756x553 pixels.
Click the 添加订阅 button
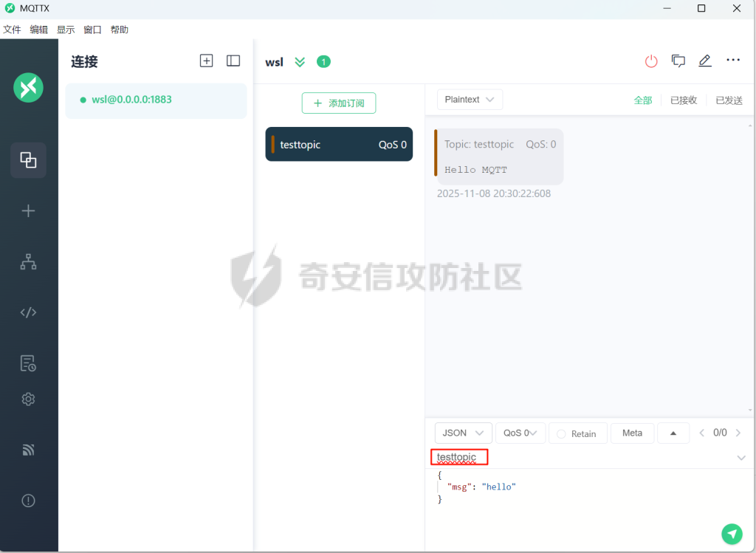[339, 103]
